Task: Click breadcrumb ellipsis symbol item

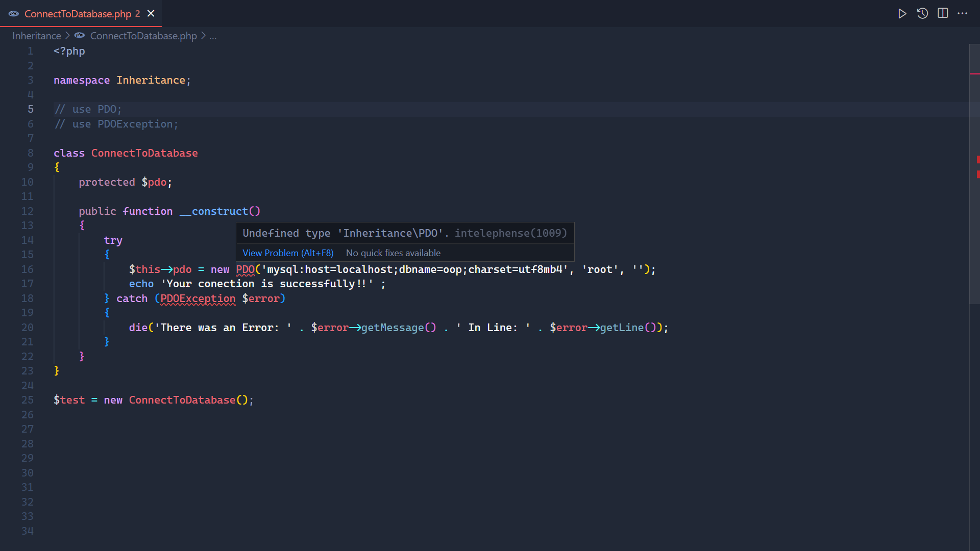Action: pos(213,36)
